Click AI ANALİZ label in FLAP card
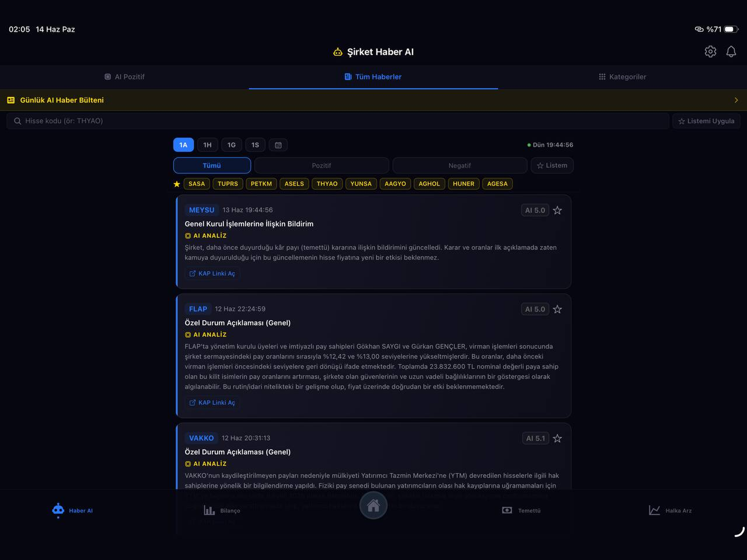This screenshot has width=747, height=560. point(206,335)
